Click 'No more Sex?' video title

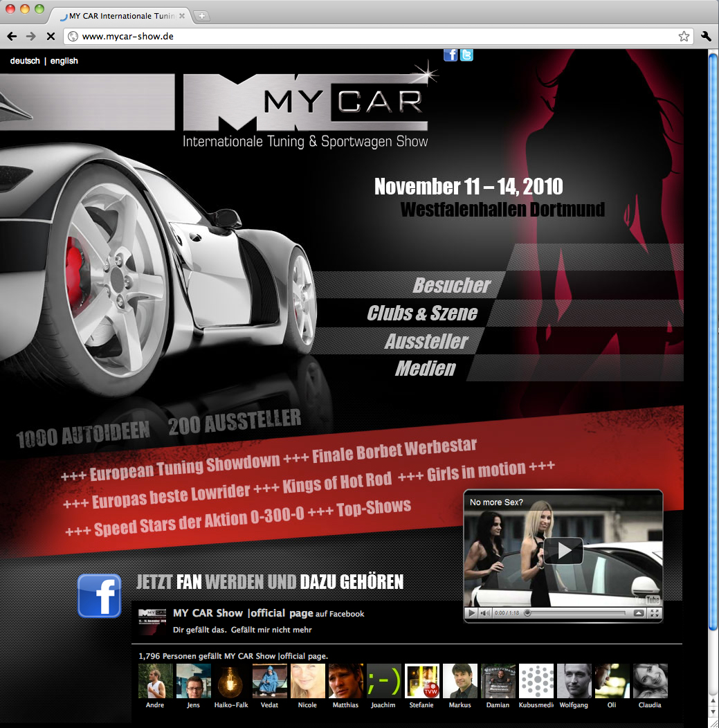coord(496,502)
